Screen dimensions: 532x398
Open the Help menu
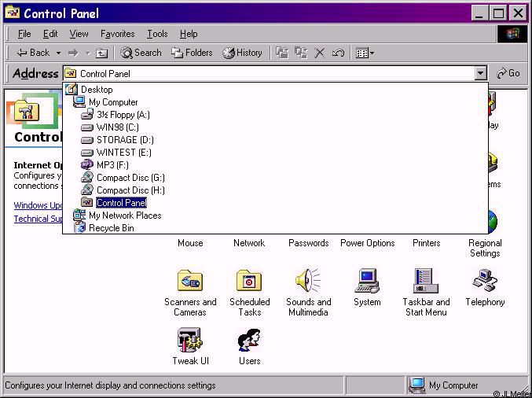pyautogui.click(x=189, y=34)
